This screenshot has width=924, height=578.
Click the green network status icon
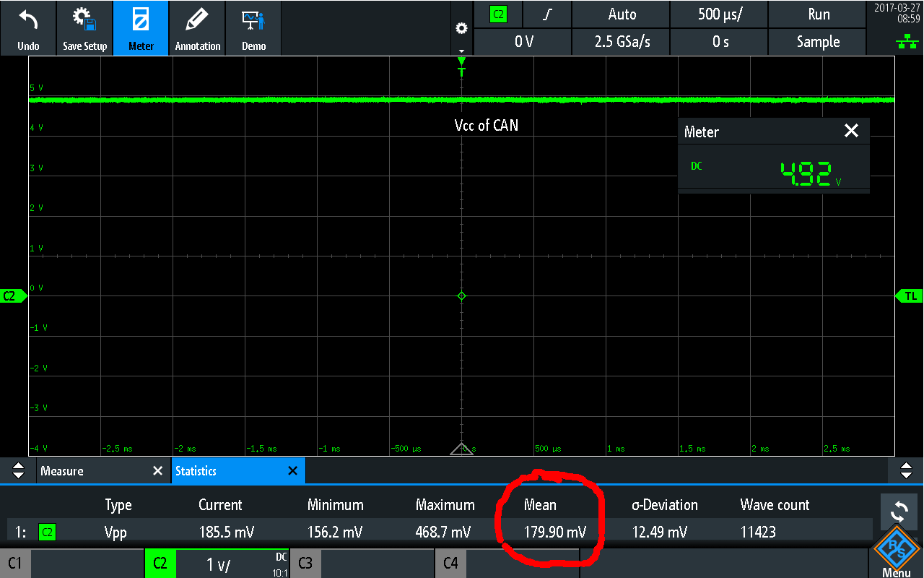[x=902, y=43]
